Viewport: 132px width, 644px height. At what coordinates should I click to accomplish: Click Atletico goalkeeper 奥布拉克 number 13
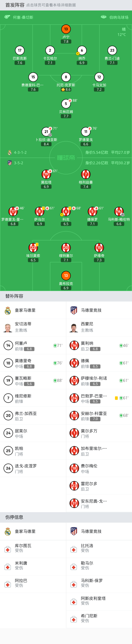(x=66, y=276)
